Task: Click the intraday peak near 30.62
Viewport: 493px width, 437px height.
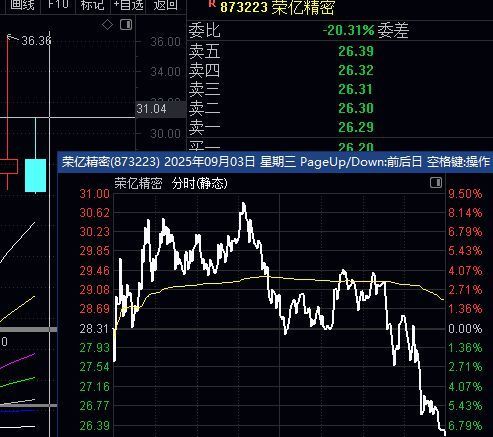Action: 244,204
